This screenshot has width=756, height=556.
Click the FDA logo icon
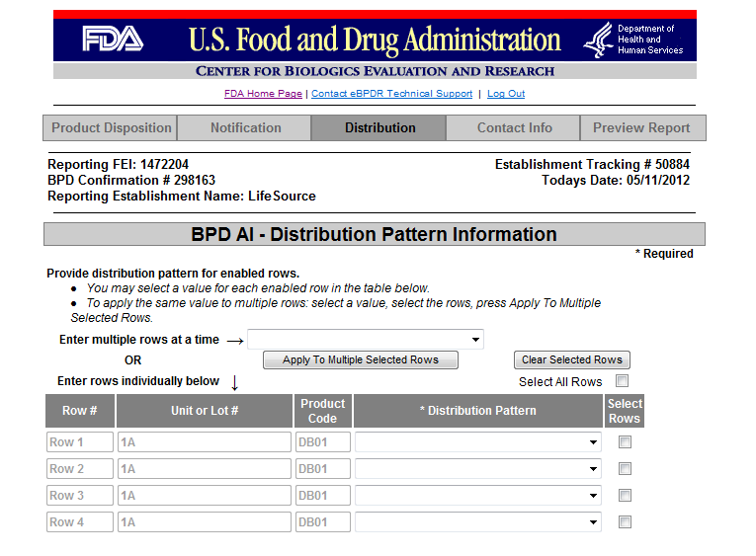[x=113, y=40]
